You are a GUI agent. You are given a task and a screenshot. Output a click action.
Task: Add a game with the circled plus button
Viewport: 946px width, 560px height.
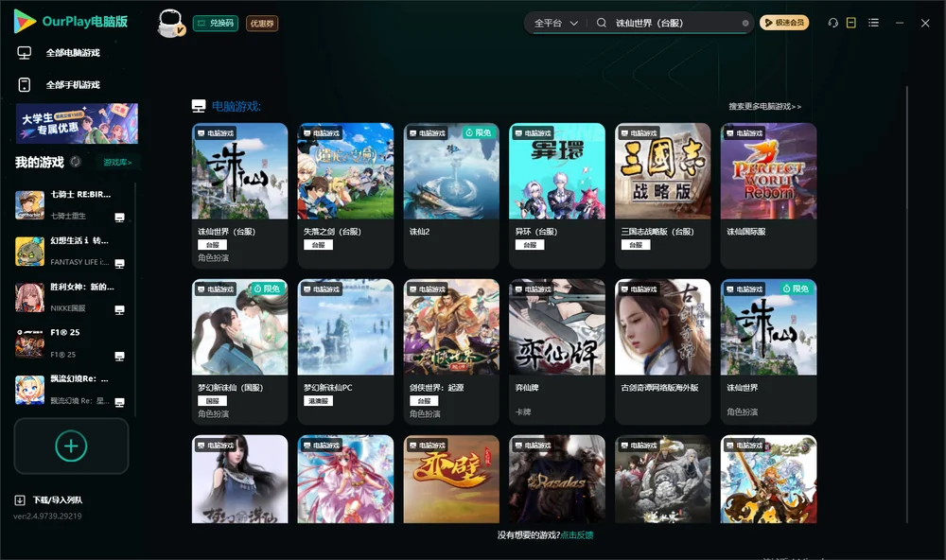pyautogui.click(x=71, y=446)
